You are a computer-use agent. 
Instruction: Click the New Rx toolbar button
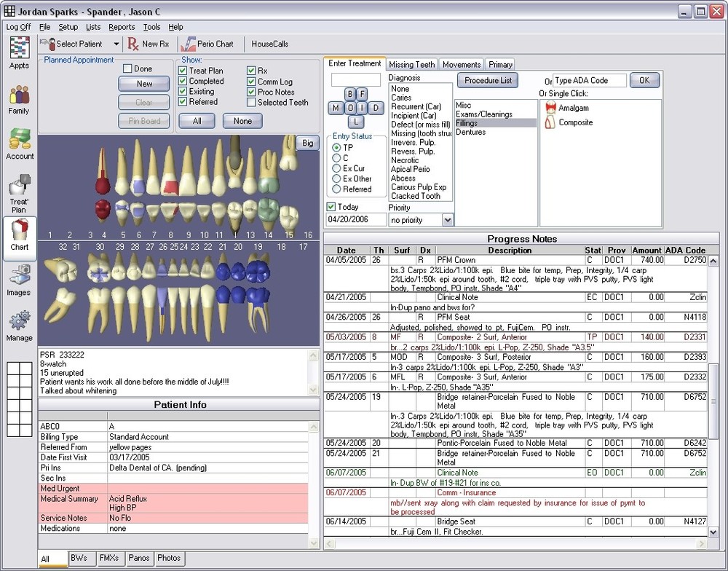pos(149,44)
